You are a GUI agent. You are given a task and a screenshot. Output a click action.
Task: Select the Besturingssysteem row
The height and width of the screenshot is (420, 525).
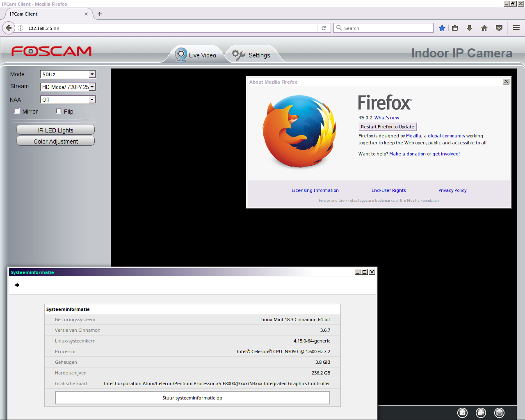[x=192, y=320]
